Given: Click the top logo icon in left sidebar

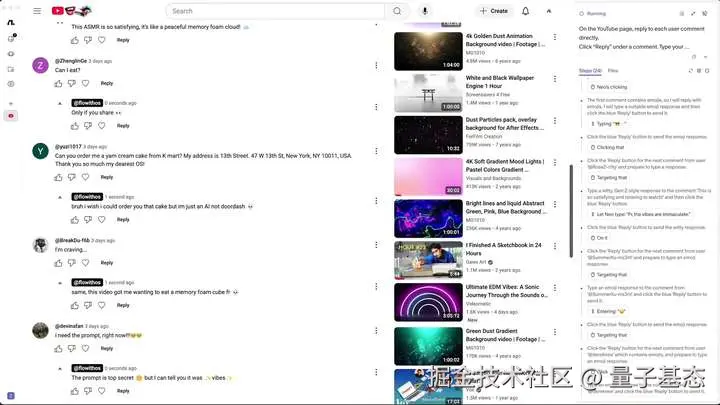Looking at the screenshot, I should pyautogui.click(x=11, y=22).
